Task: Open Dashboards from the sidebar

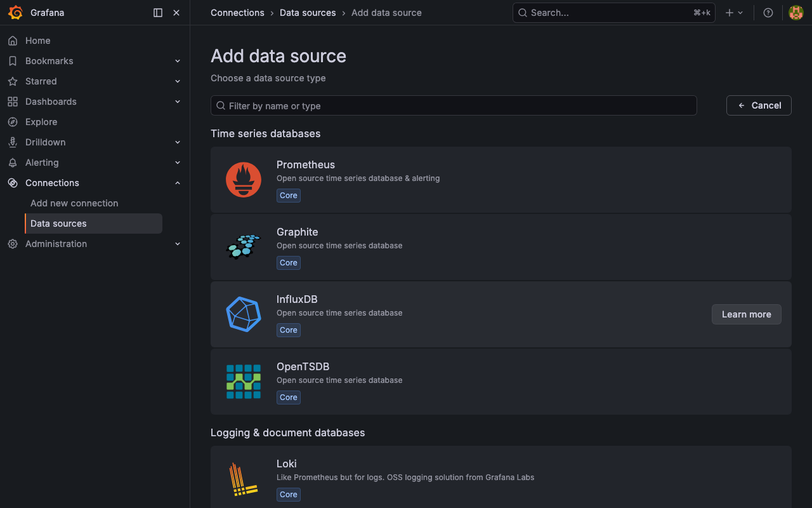Action: [51, 102]
